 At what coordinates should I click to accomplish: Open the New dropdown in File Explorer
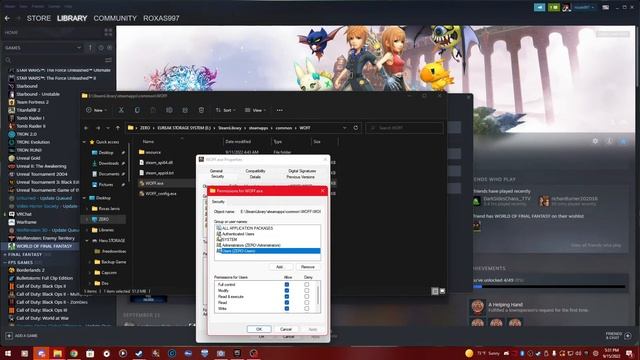[96, 110]
